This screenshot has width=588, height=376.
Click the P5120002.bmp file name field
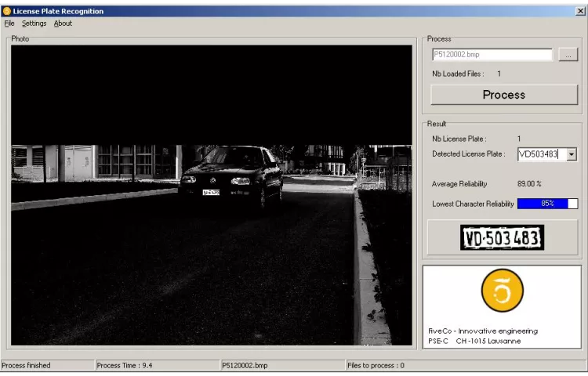492,55
